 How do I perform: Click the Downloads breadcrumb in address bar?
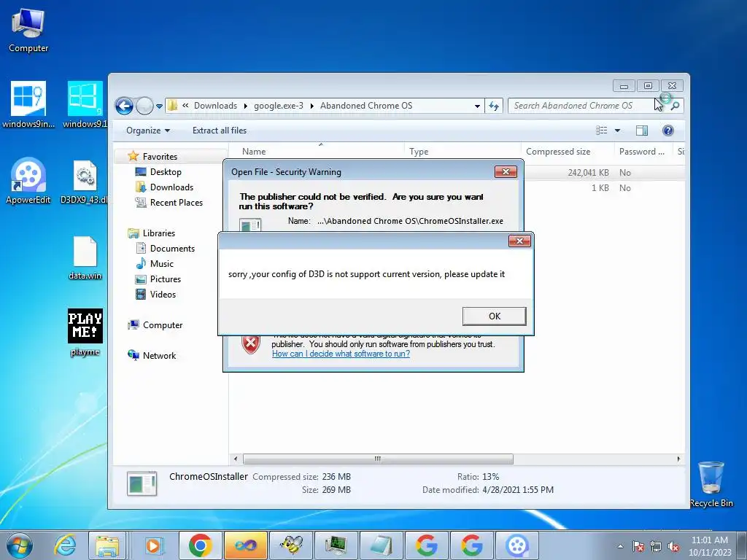pos(215,106)
